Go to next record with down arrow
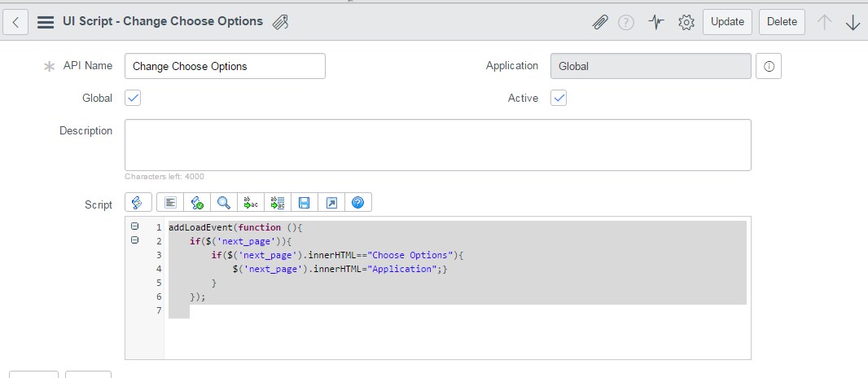Screen dimensions: 868x378 853,22
